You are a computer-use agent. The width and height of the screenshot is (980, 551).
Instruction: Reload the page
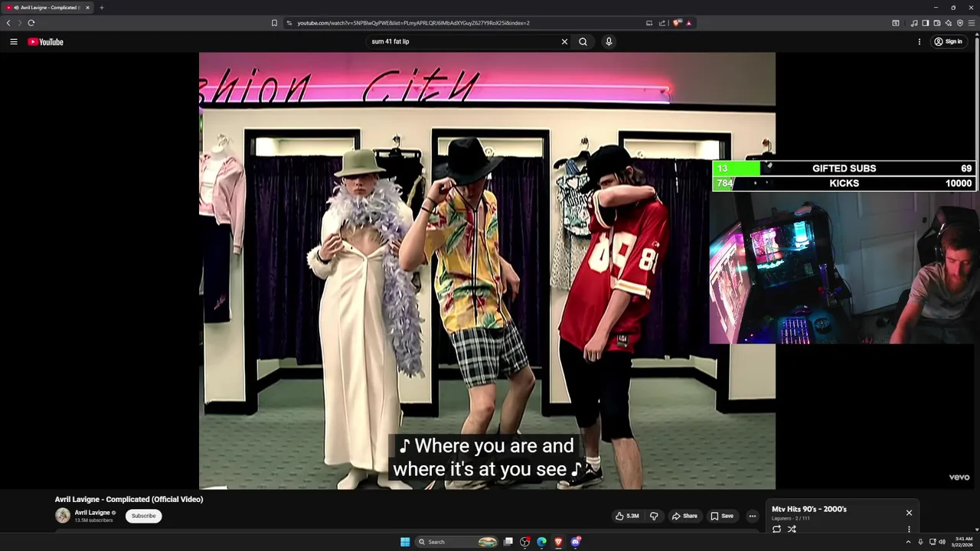point(31,23)
